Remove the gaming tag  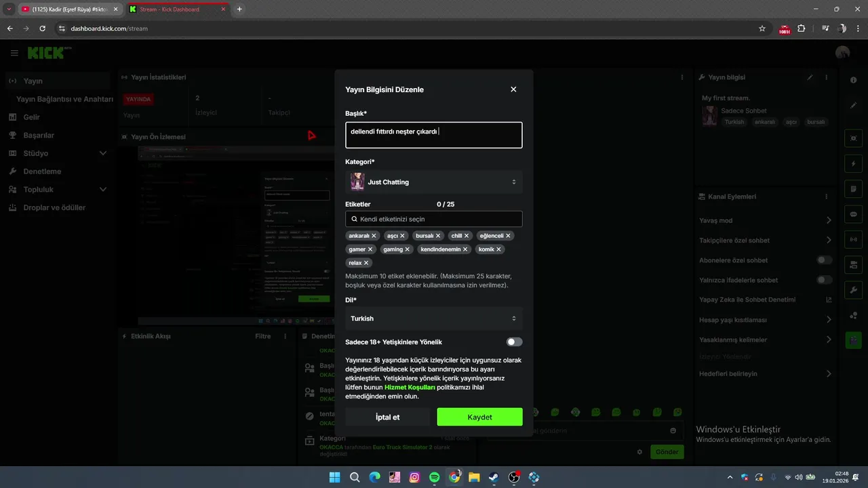point(408,249)
